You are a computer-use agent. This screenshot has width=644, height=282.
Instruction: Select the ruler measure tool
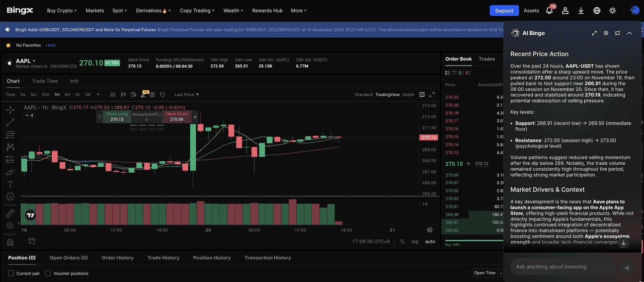click(x=10, y=214)
